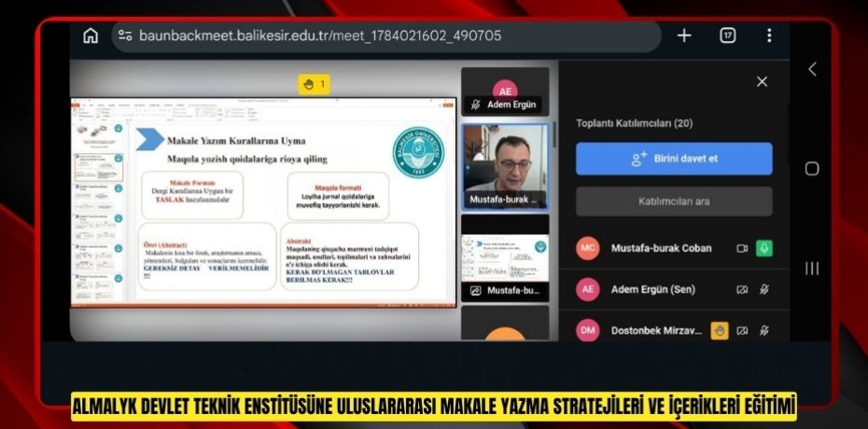Search participants in Katılımcıları ara field
The width and height of the screenshot is (868, 429).
[x=674, y=201]
